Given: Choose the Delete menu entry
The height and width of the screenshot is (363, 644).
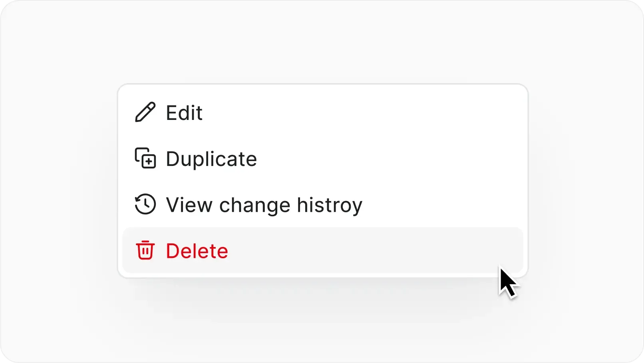Looking at the screenshot, I should [197, 251].
